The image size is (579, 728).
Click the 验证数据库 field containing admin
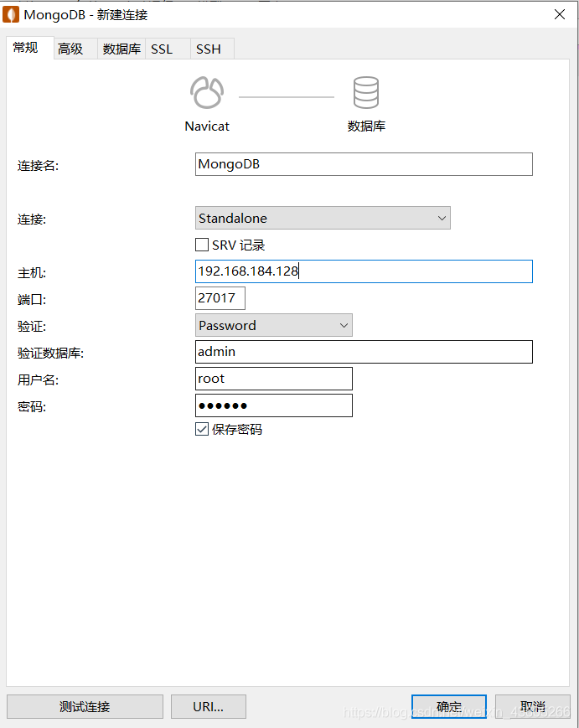pos(364,352)
